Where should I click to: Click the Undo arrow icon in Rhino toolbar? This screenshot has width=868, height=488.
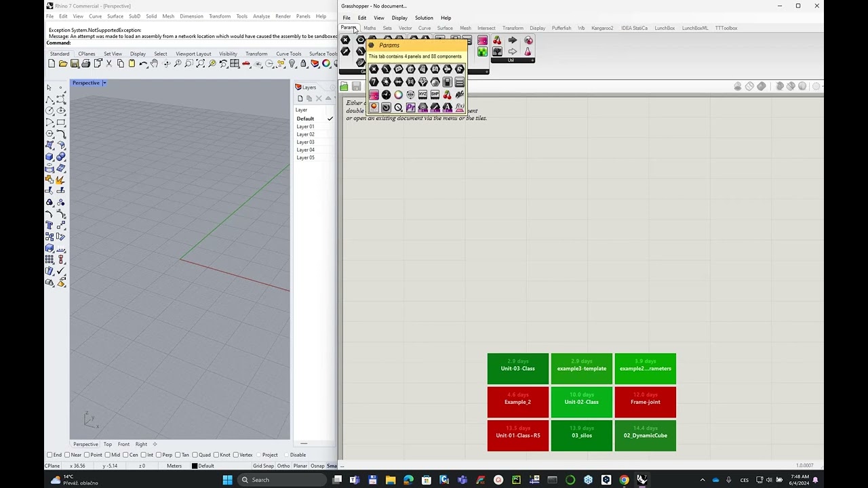pyautogui.click(x=143, y=64)
